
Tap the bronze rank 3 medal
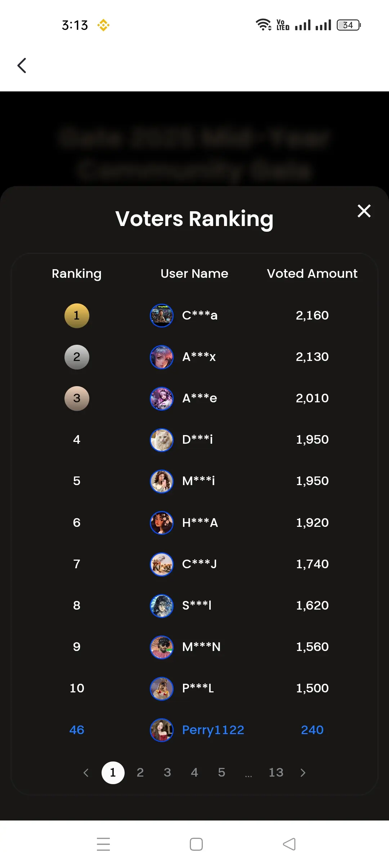77,398
